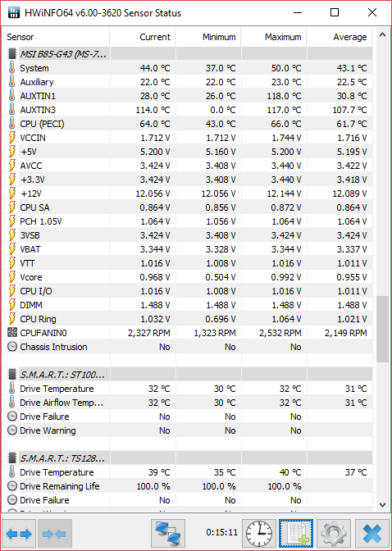The height and width of the screenshot is (551, 392).
Task: Select the CPUFANIN0 fan sensor row
Action: point(189,333)
